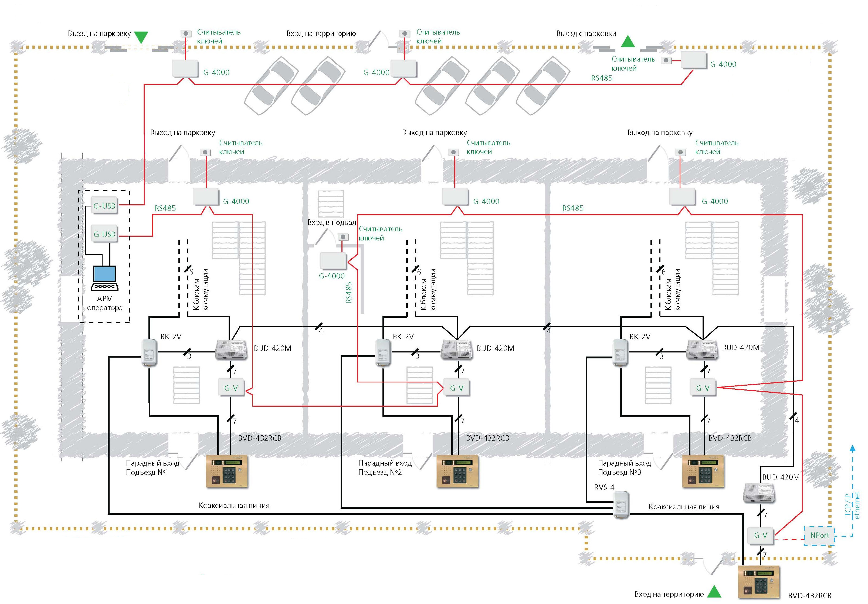Screen dimensions: 868x604
Task: Click the lower G-USB block
Action: (104, 234)
